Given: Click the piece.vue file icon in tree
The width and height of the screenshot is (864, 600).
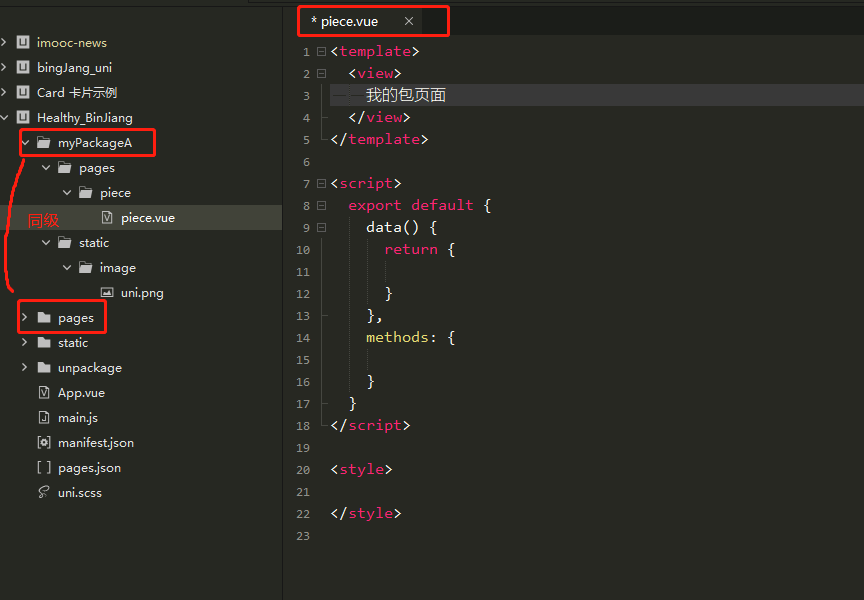Looking at the screenshot, I should (x=107, y=218).
